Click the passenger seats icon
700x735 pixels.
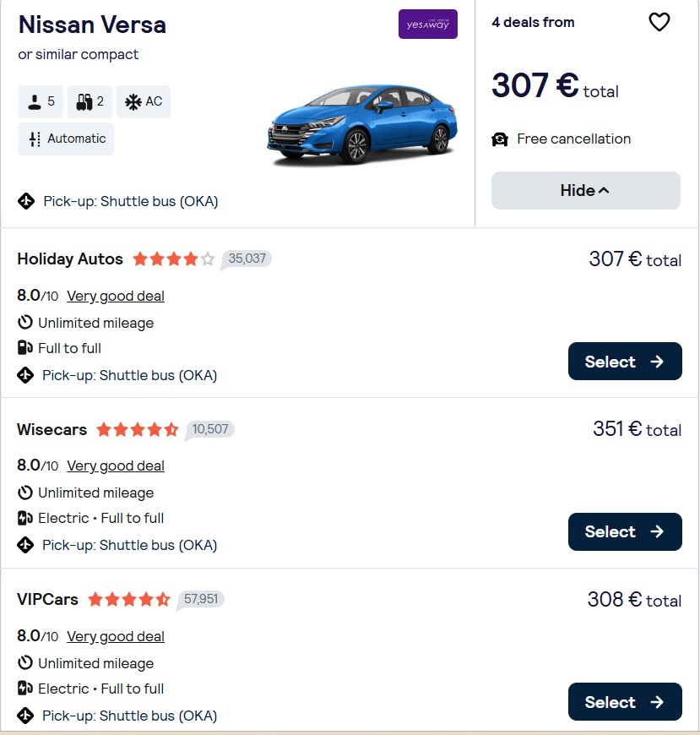(x=33, y=101)
